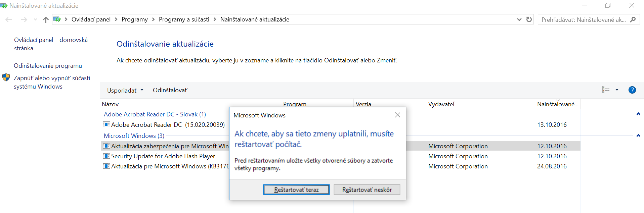Click the search magnifier icon
This screenshot has width=644, height=213.
pyautogui.click(x=633, y=19)
